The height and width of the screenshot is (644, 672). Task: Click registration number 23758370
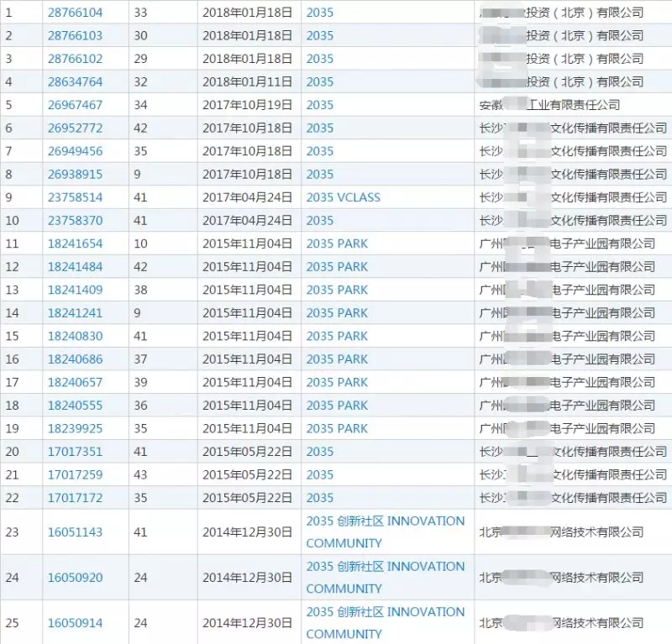pyautogui.click(x=75, y=220)
